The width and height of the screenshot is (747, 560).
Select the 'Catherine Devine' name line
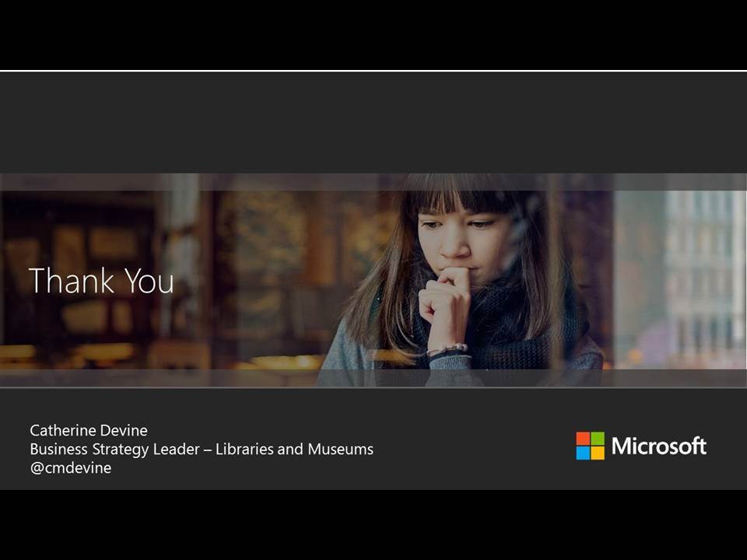pos(89,430)
